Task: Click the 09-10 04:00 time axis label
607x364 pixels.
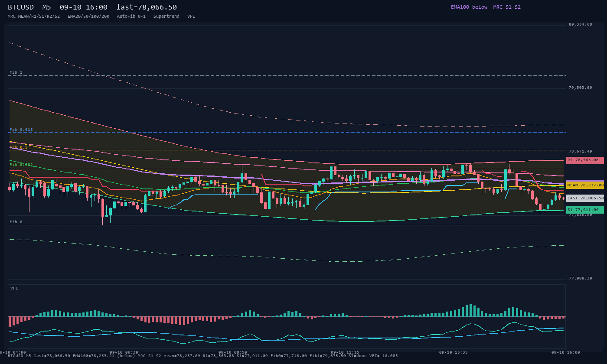Action: tap(13, 352)
